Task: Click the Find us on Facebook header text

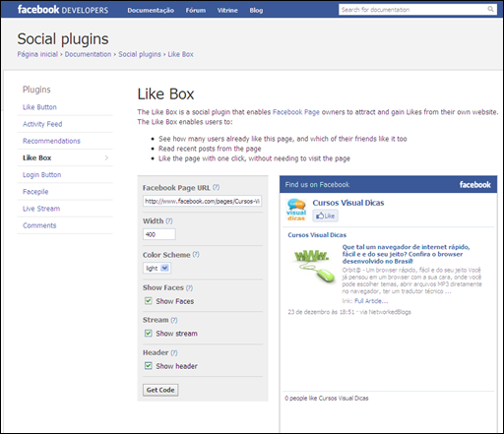Action: click(317, 184)
